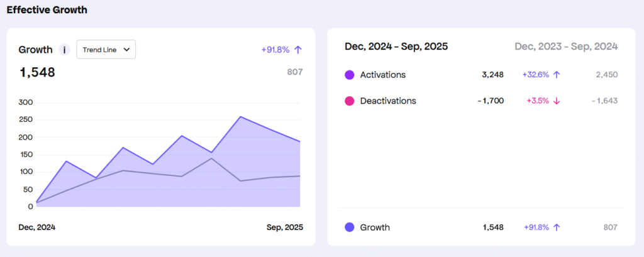Click the Deactivations down arrow icon
Screen dimensions: 644x257
[x=557, y=101]
